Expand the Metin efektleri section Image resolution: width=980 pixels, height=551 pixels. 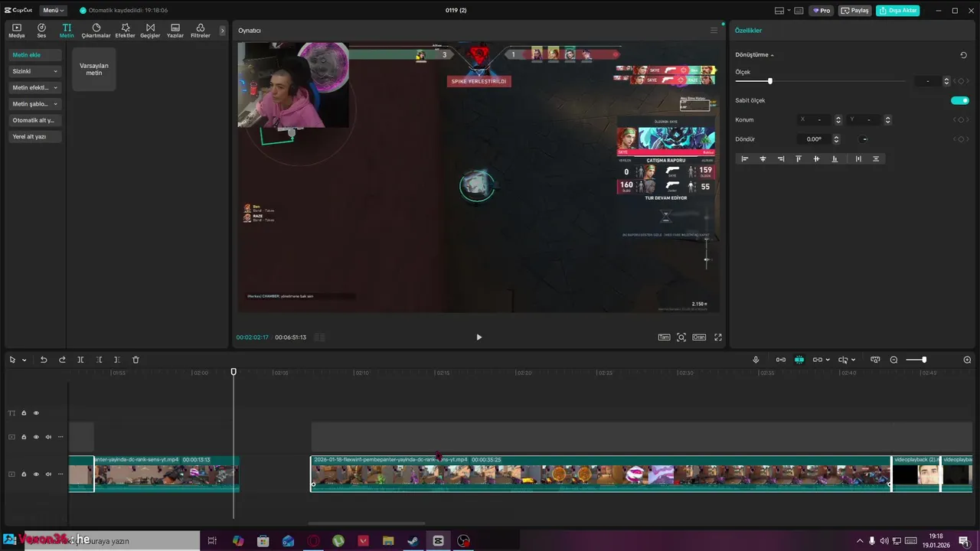pyautogui.click(x=35, y=87)
